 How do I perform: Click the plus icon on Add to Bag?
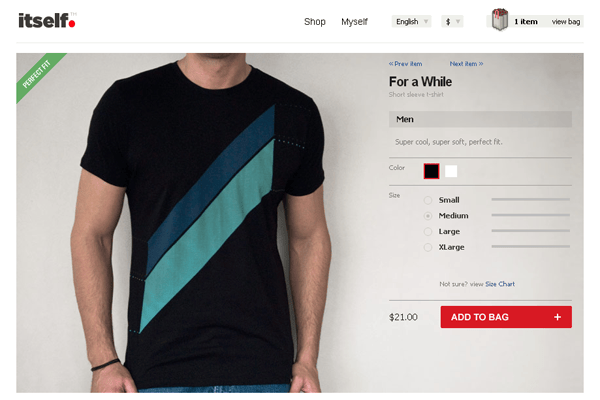pos(558,317)
